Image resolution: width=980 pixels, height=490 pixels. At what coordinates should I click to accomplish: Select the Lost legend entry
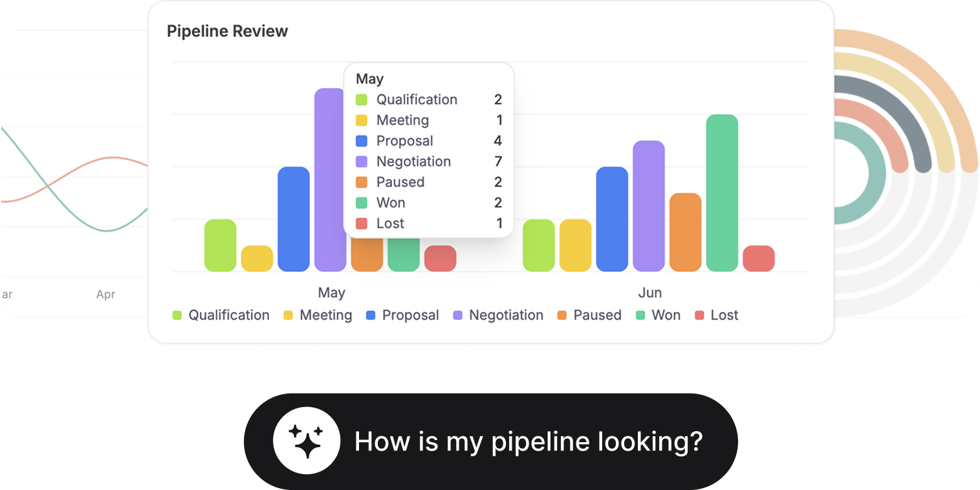(x=716, y=315)
